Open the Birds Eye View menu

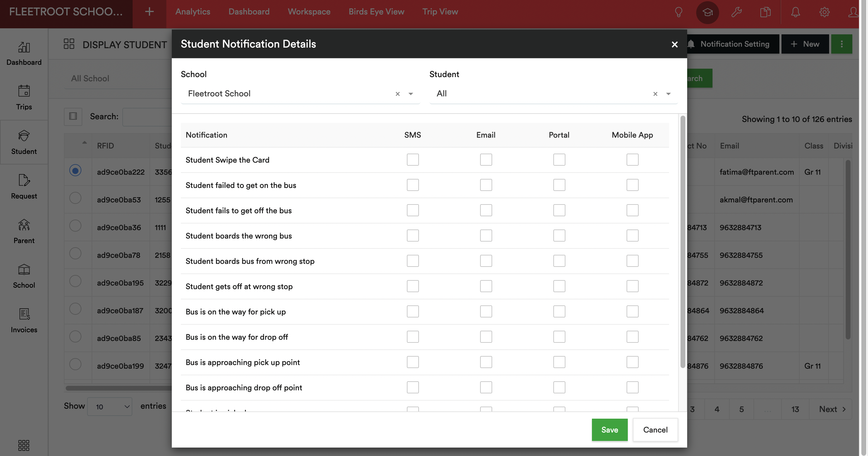coord(376,12)
